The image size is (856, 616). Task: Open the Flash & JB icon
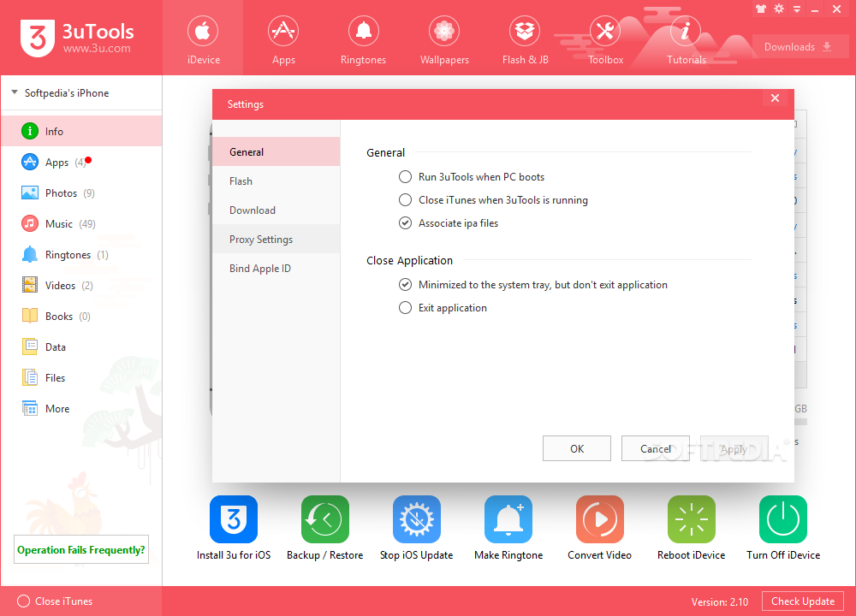525,31
